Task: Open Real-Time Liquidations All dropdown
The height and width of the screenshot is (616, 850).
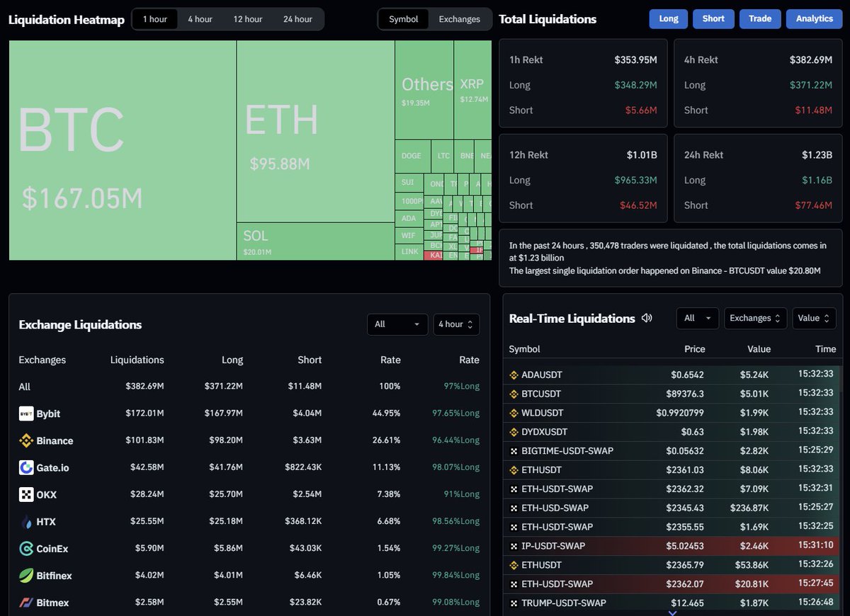Action: click(698, 318)
